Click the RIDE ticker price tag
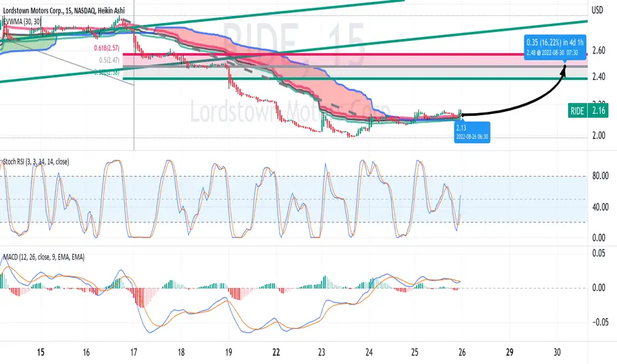This screenshot has width=617, height=364. 577,111
